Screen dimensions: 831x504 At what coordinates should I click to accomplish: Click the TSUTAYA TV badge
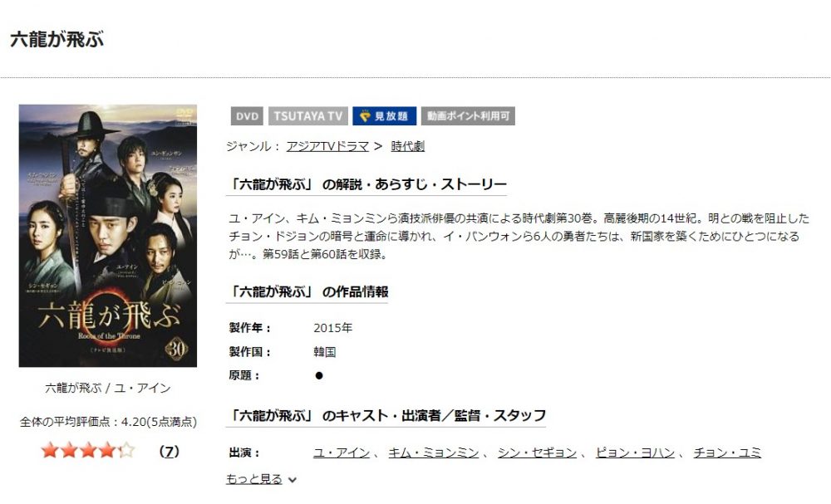(x=308, y=116)
